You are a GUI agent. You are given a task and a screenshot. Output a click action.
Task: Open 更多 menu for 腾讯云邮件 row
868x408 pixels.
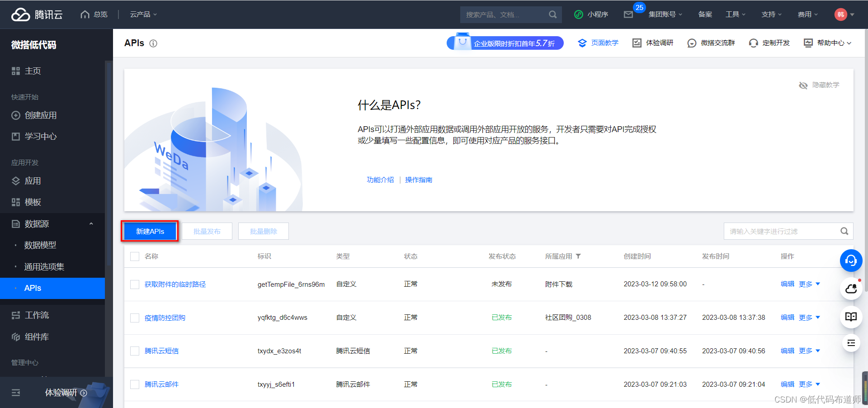[809, 384]
